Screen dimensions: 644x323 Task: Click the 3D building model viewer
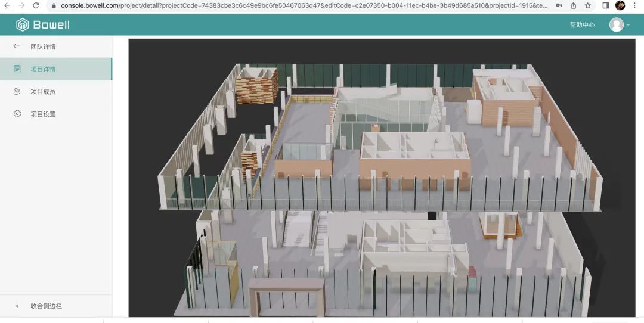(382, 178)
